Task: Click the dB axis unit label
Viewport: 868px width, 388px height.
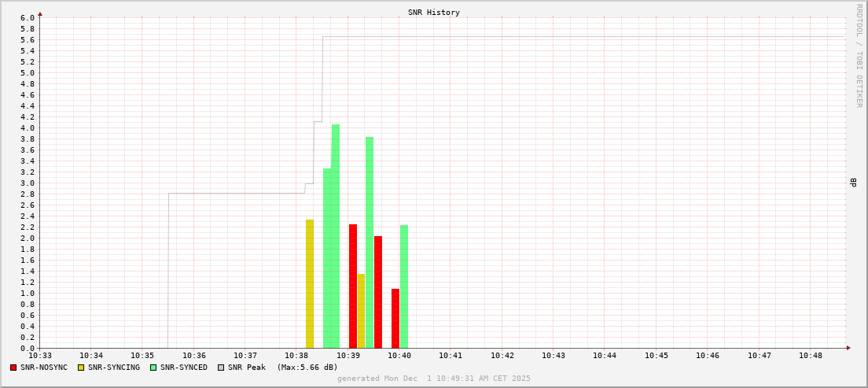Action: (x=854, y=183)
